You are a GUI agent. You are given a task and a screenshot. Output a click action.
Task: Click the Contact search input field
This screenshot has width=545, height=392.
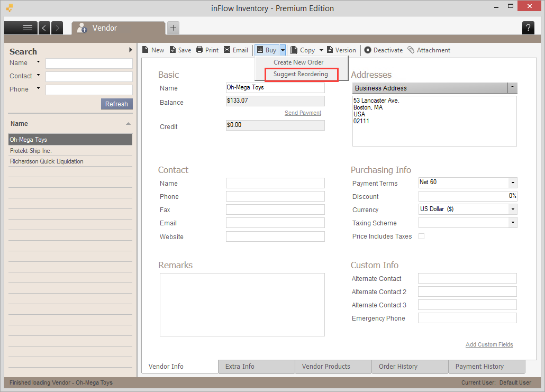[x=89, y=77]
